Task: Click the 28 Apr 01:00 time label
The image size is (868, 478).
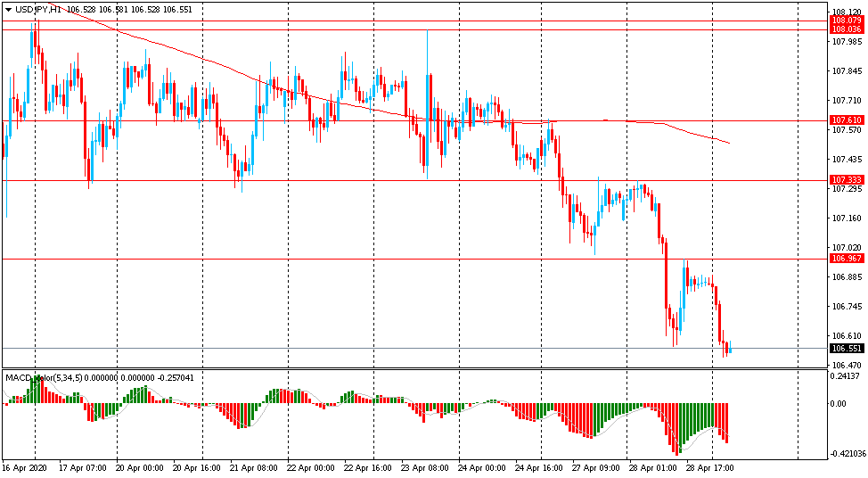Action: (x=652, y=468)
